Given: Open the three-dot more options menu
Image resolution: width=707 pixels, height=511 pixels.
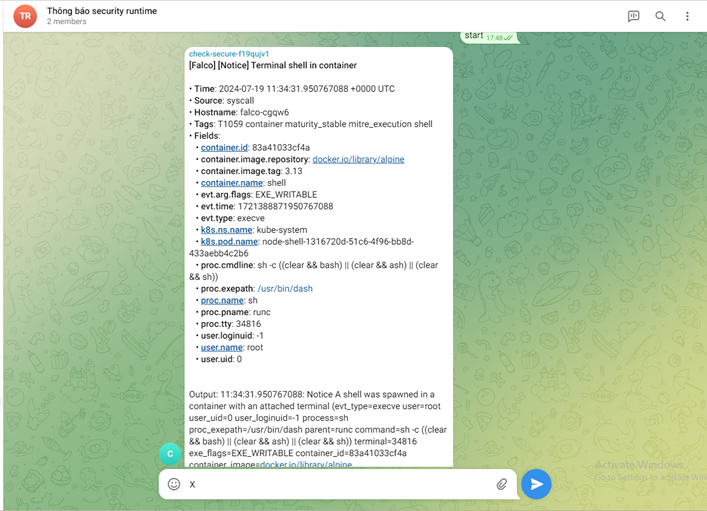Looking at the screenshot, I should [687, 16].
